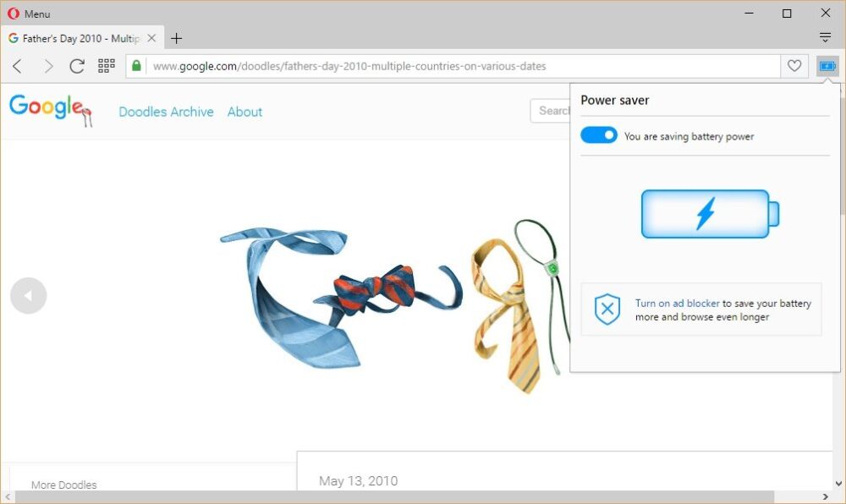Maximize the Opera window
846x504 pixels.
pyautogui.click(x=787, y=13)
